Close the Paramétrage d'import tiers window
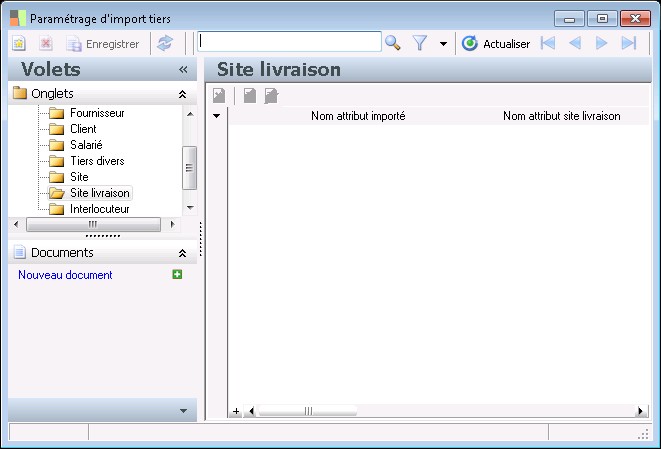Image resolution: width=661 pixels, height=449 pixels. click(635, 19)
